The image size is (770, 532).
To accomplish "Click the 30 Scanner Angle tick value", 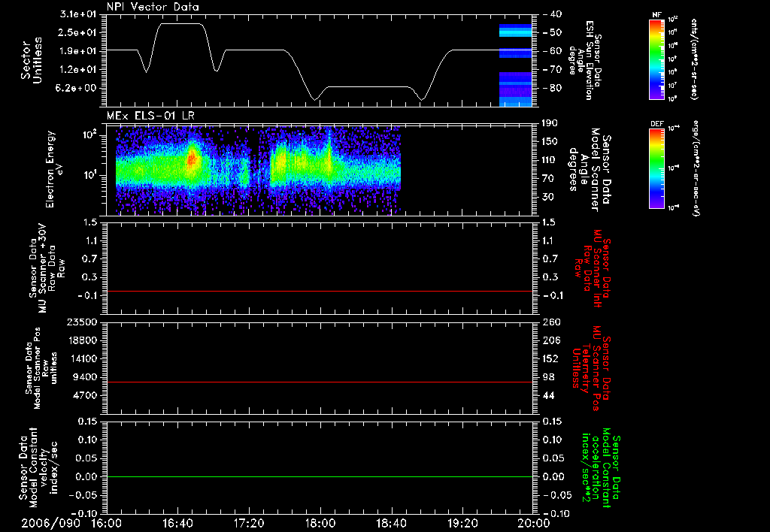I will (x=548, y=197).
